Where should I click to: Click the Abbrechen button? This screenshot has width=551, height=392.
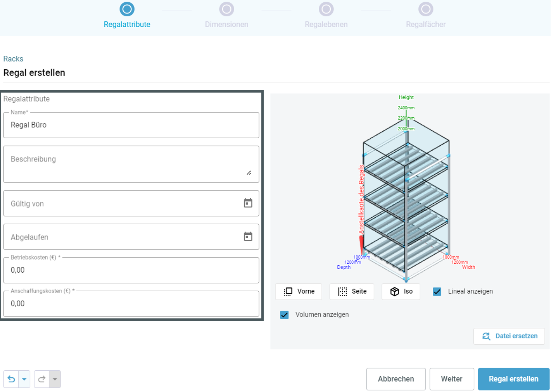[x=396, y=379]
